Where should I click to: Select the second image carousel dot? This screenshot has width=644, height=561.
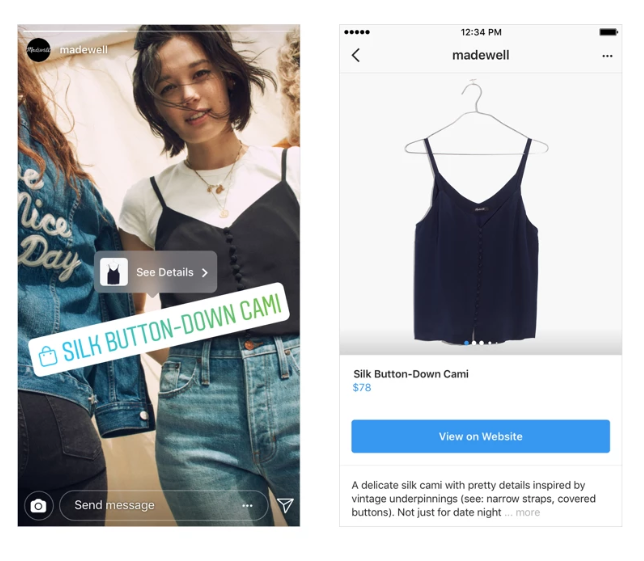[474, 343]
